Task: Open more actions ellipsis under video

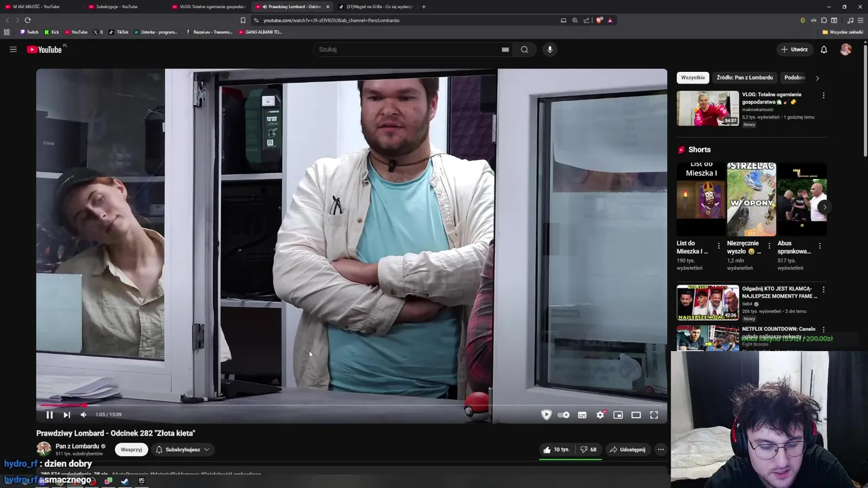Action: [660, 449]
